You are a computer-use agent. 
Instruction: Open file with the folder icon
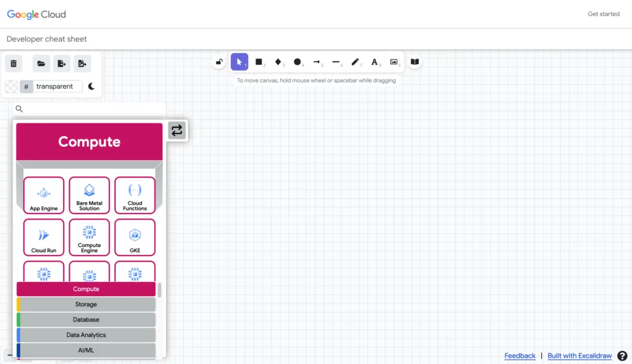41,64
